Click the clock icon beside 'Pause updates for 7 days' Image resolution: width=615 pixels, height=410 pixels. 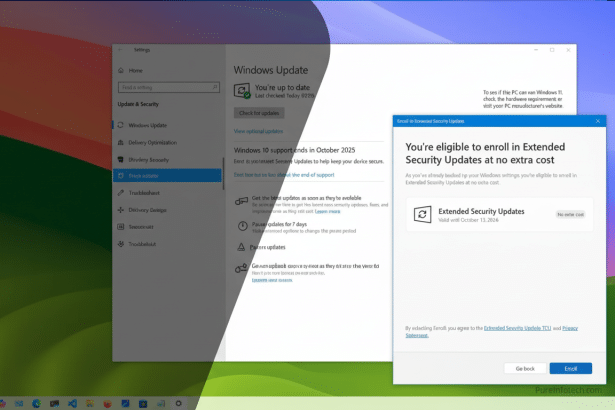point(242,226)
